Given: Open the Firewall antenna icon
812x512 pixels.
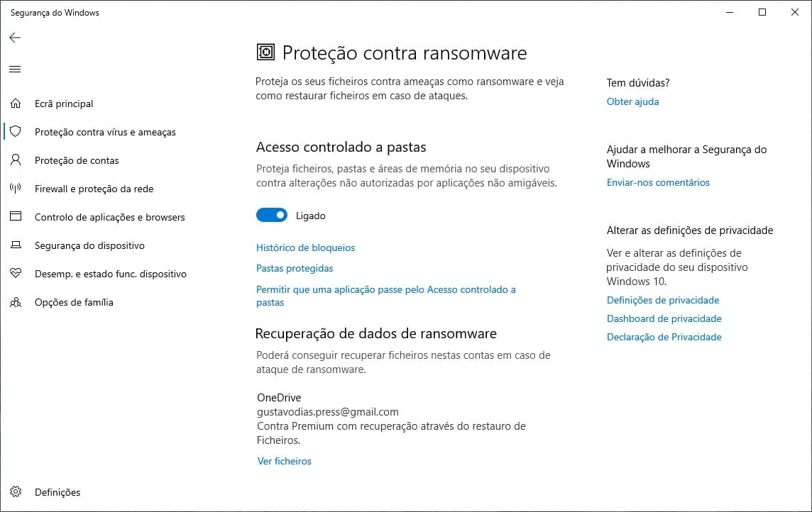Looking at the screenshot, I should click(16, 188).
